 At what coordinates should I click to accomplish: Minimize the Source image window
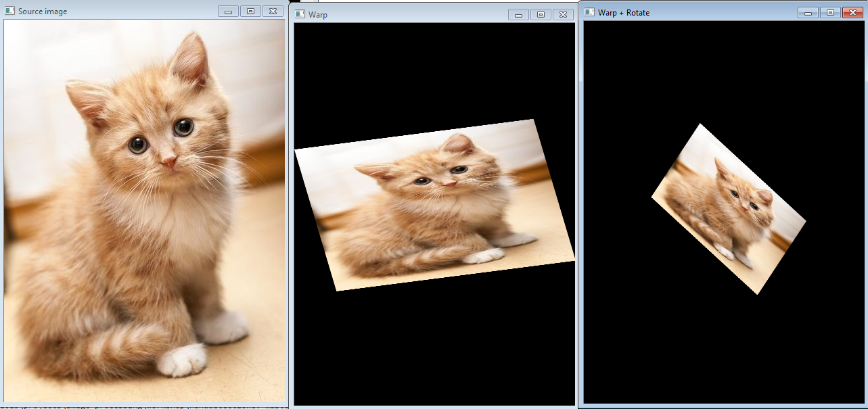(228, 11)
